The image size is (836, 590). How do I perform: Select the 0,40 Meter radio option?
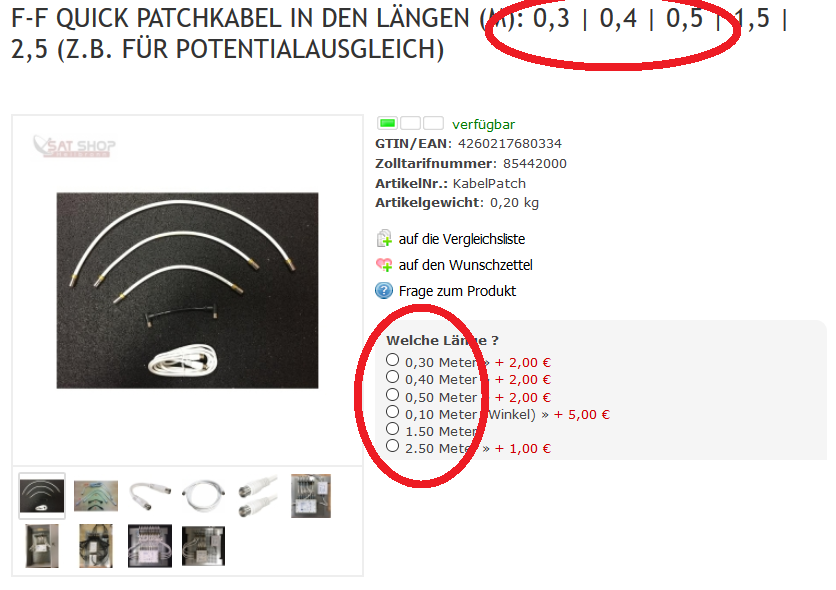[x=392, y=377]
